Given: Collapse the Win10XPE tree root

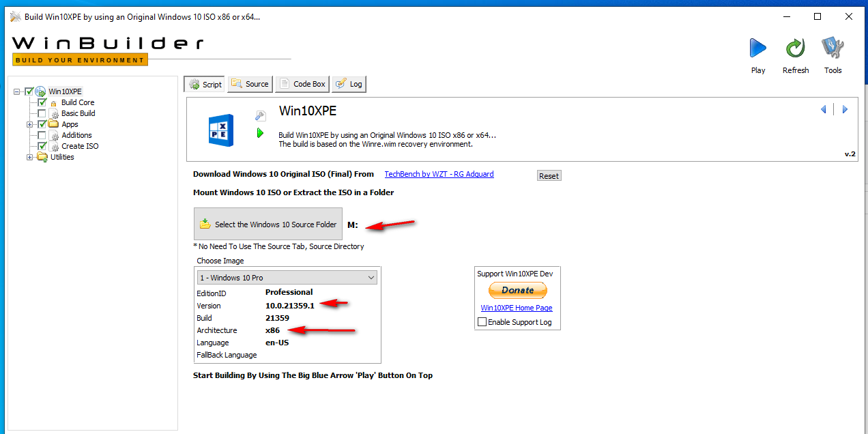Looking at the screenshot, I should pyautogui.click(x=18, y=91).
